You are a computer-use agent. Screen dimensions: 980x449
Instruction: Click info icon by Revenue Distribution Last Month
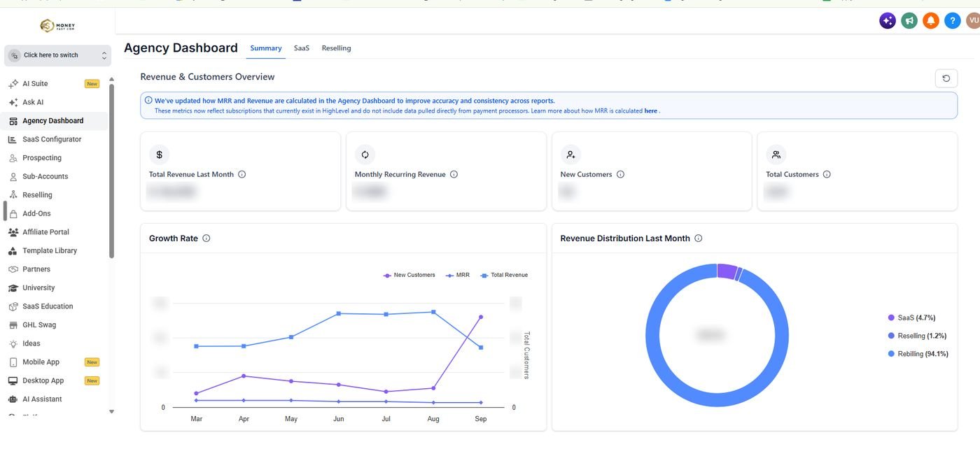point(698,238)
